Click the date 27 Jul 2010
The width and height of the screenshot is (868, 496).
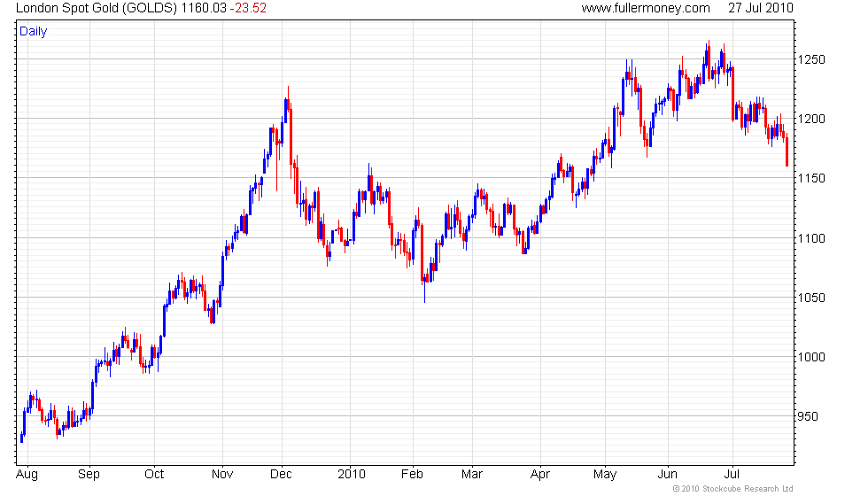tap(761, 8)
